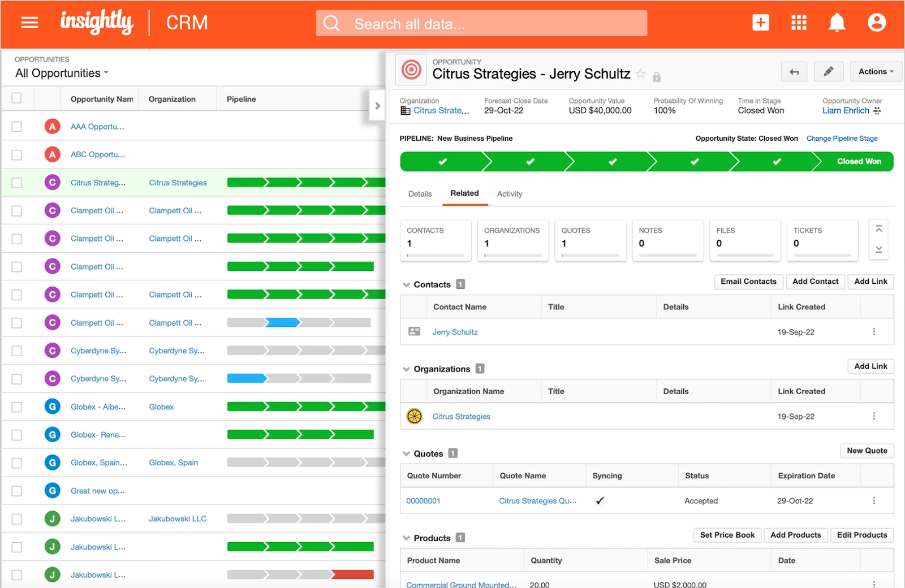Click the Search all data field
The width and height of the screenshot is (905, 588).
pos(481,23)
